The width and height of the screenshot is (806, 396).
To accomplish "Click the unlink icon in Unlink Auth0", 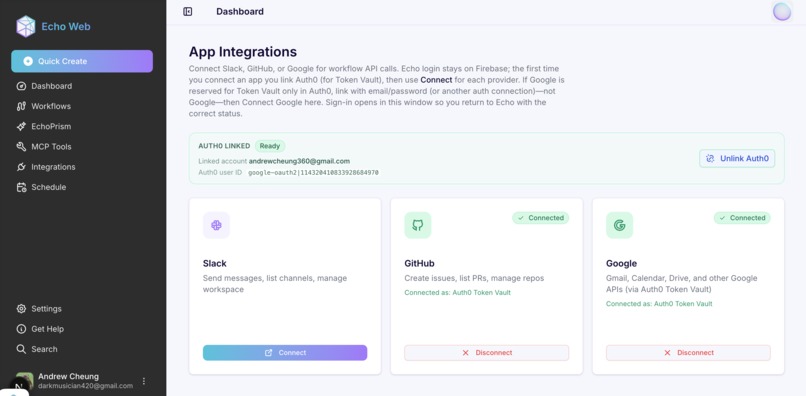I will pos(710,158).
